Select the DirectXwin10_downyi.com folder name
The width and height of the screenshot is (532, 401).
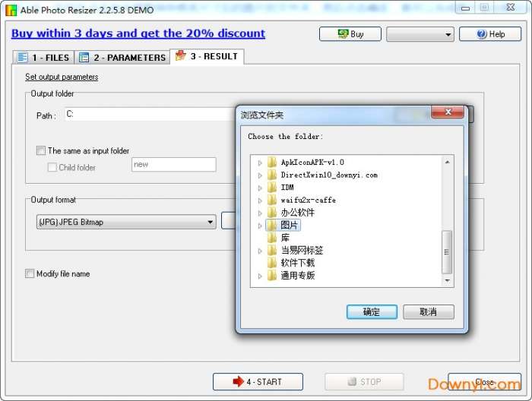[x=329, y=175]
